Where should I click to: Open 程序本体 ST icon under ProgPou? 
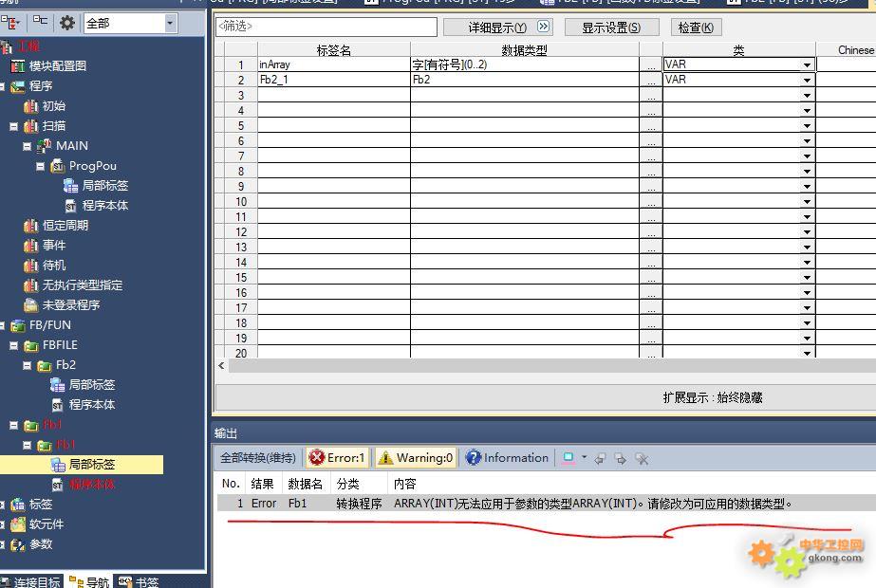click(x=70, y=206)
